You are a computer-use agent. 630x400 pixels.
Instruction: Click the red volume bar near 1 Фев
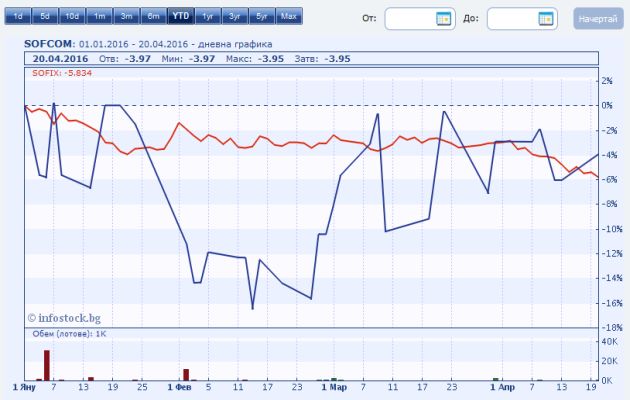[x=186, y=375]
